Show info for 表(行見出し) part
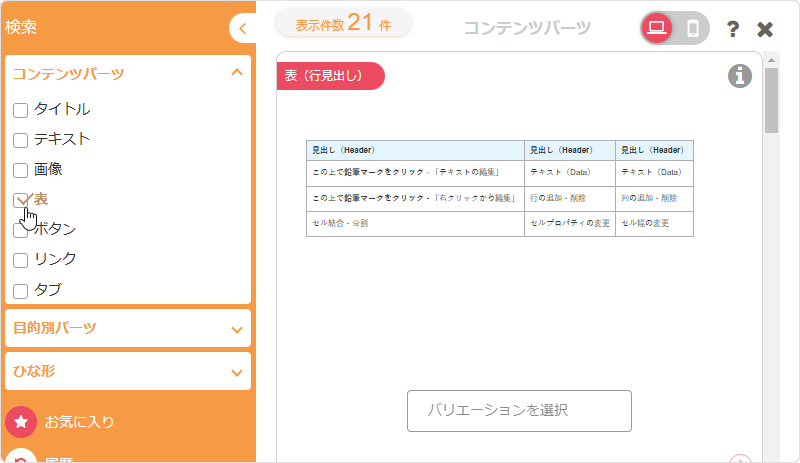This screenshot has width=800, height=463. [x=740, y=76]
